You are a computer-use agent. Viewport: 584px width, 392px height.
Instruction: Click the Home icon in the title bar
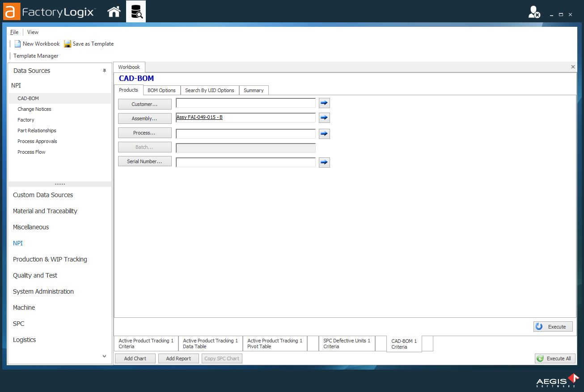point(114,12)
